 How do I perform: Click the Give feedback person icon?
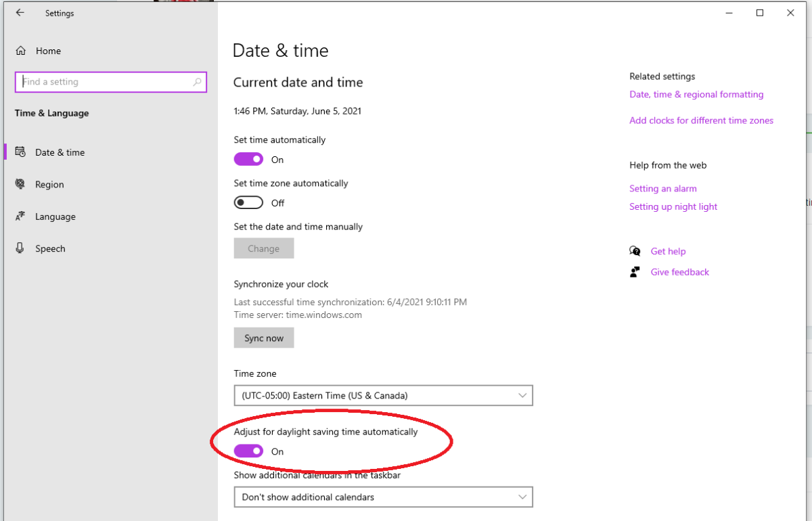point(635,272)
